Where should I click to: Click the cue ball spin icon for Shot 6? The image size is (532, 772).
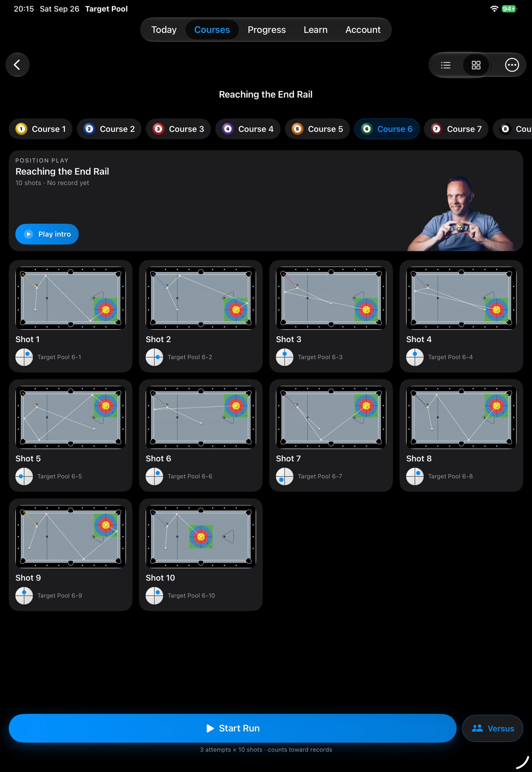click(x=154, y=476)
